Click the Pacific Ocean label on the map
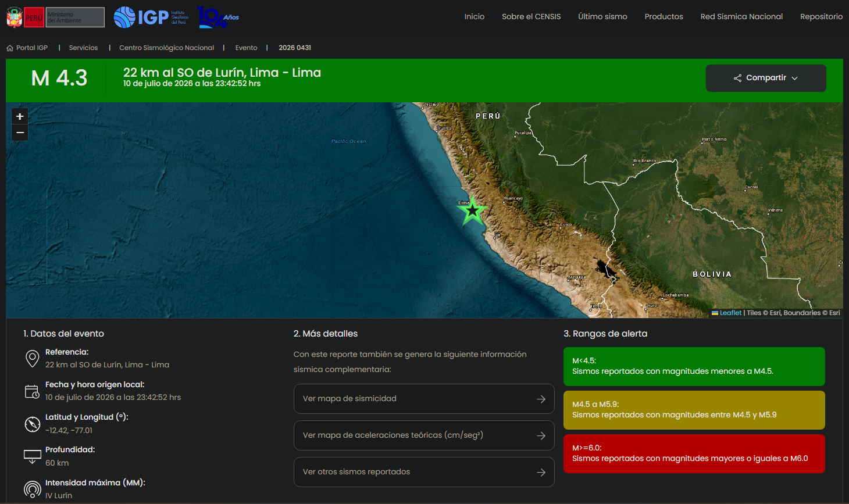 tap(349, 141)
